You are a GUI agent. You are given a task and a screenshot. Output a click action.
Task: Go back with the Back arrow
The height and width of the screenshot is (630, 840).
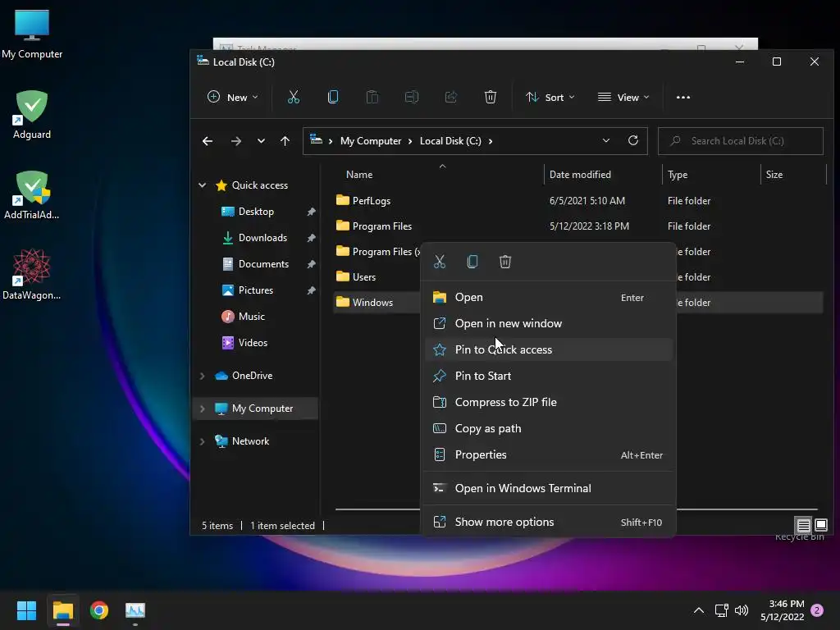point(208,141)
